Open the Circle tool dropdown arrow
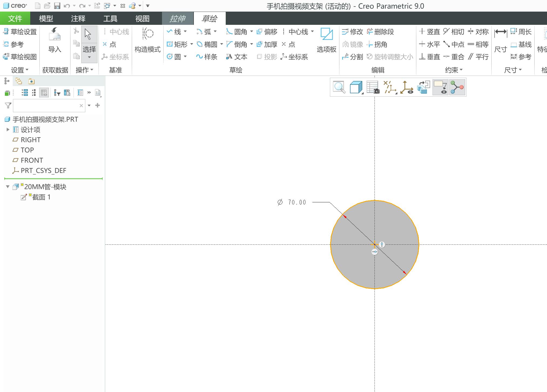 185,57
